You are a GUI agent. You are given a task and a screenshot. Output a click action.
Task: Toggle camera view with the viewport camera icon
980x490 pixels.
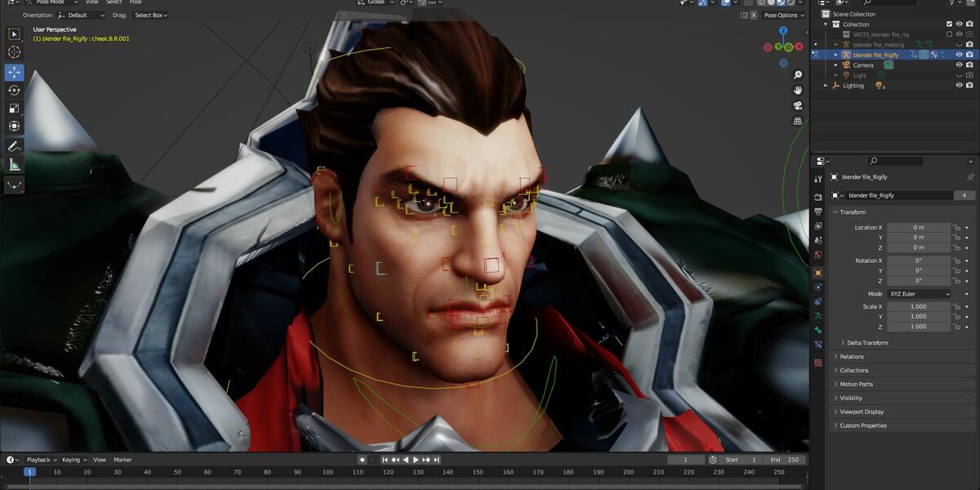pyautogui.click(x=797, y=105)
